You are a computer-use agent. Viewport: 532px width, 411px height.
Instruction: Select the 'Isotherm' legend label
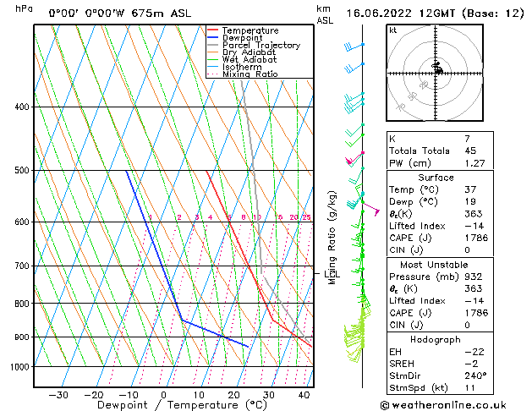[x=242, y=67]
